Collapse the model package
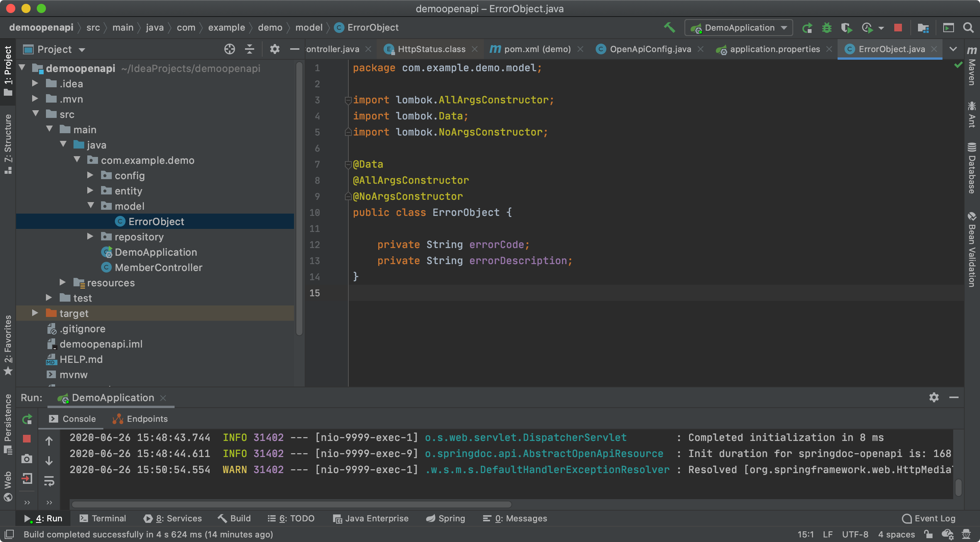Image resolution: width=980 pixels, height=542 pixels. tap(91, 206)
